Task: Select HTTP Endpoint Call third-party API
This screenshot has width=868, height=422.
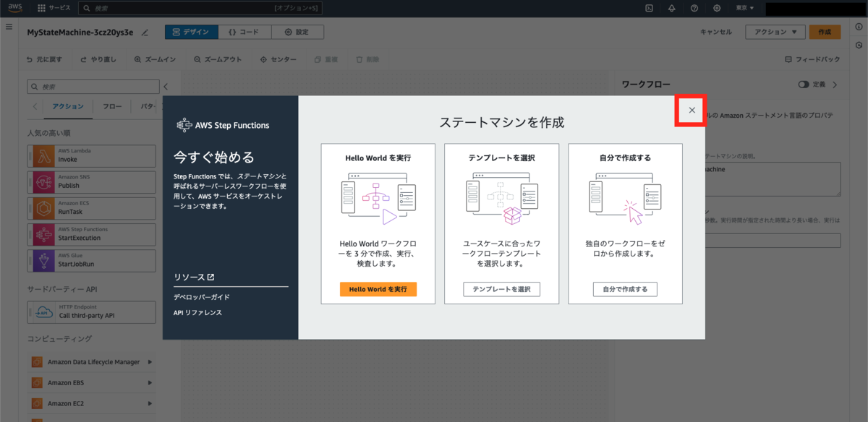Action: (92, 312)
